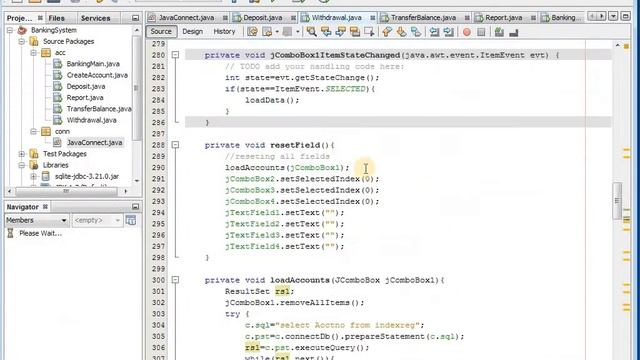Open the <empty> dropdown in Navigator

point(97,220)
